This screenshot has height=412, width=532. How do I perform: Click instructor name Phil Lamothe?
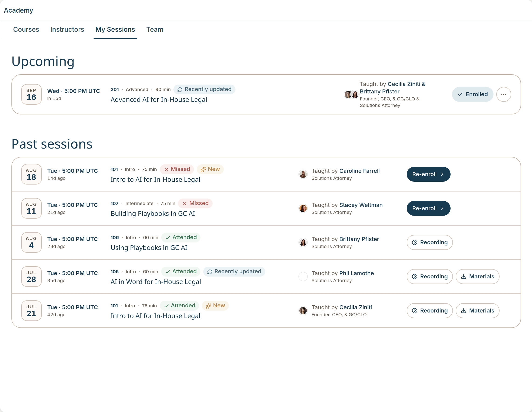(356, 273)
